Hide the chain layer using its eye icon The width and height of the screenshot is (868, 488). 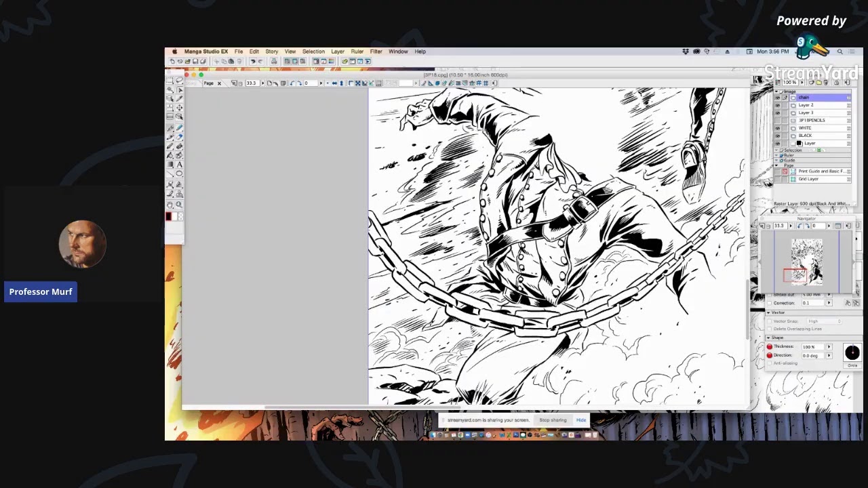click(x=778, y=98)
